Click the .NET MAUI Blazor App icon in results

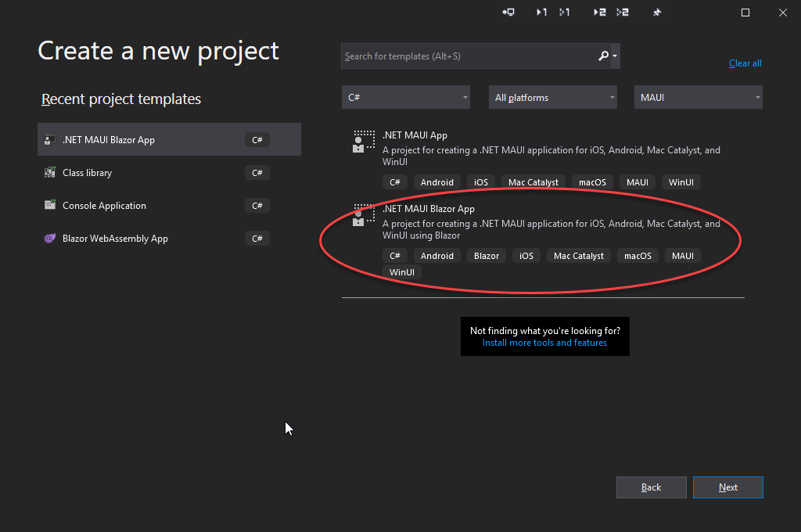(x=364, y=215)
